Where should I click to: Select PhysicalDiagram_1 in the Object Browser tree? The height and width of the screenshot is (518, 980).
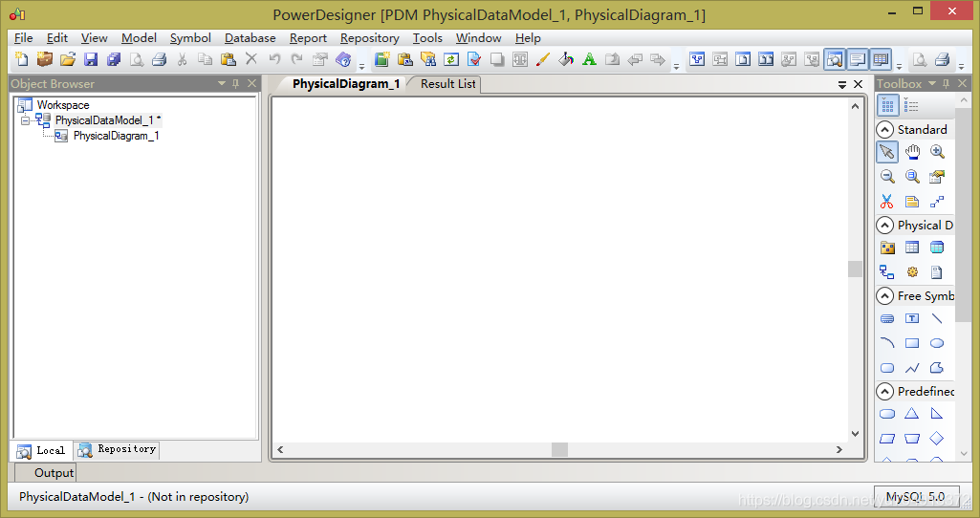tap(117, 136)
